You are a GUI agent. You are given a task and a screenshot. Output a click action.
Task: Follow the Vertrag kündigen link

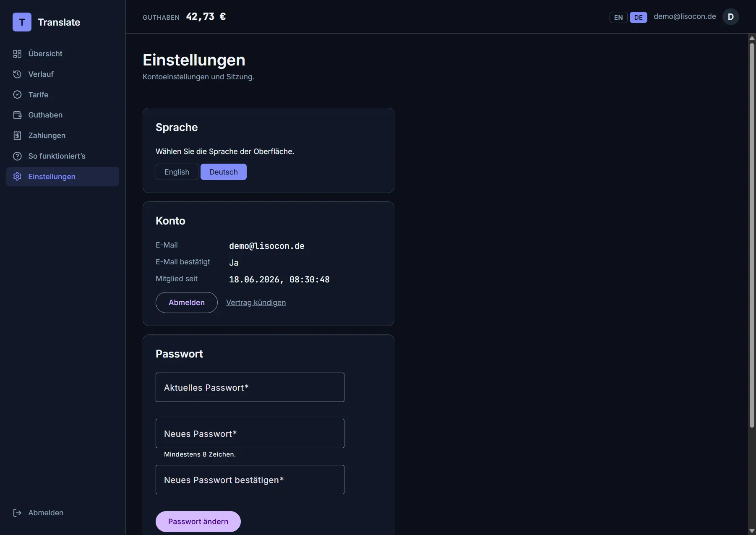pos(256,303)
